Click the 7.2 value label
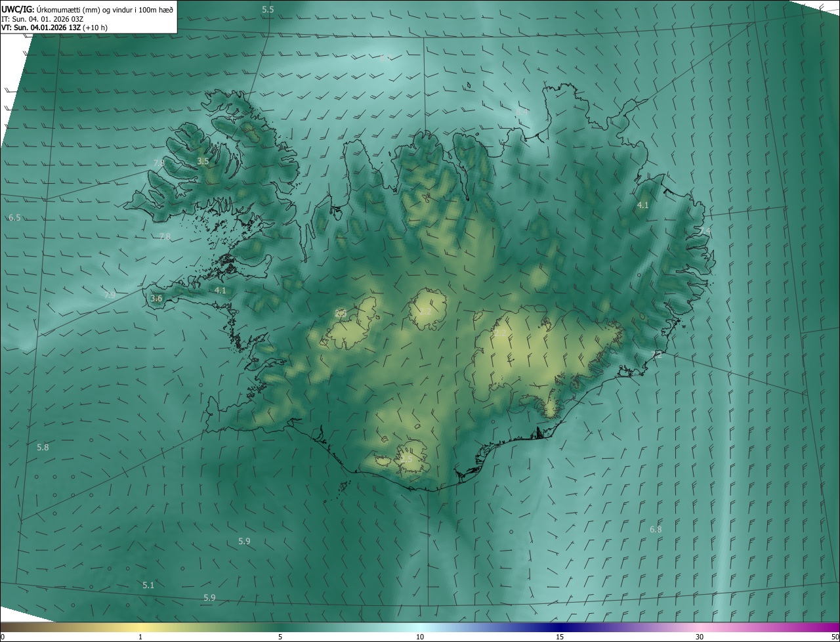The width and height of the screenshot is (840, 642). pyautogui.click(x=657, y=354)
